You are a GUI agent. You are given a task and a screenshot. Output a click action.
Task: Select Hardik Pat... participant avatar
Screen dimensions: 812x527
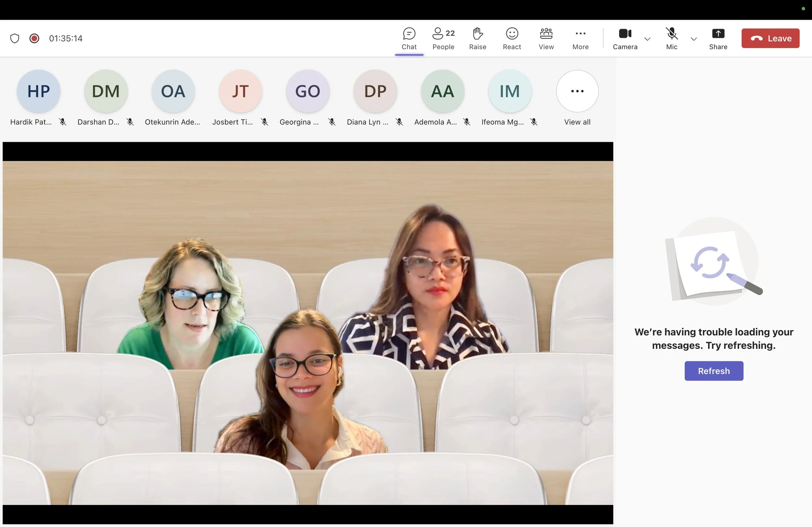[38, 91]
